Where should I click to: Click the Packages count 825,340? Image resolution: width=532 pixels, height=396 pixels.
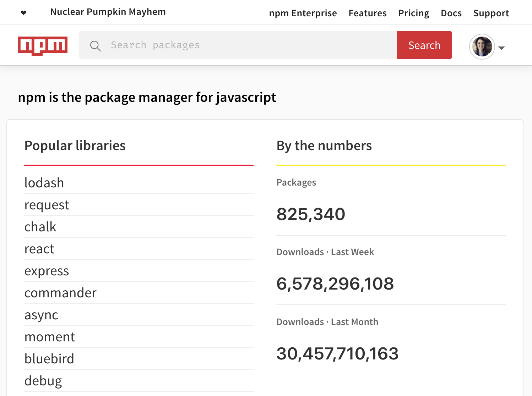(311, 214)
